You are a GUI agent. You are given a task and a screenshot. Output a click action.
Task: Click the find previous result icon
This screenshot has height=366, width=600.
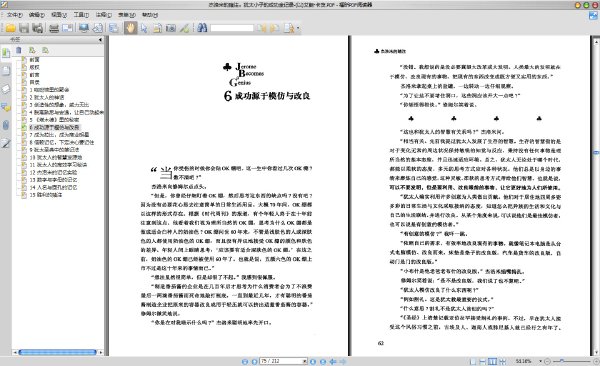(262, 28)
